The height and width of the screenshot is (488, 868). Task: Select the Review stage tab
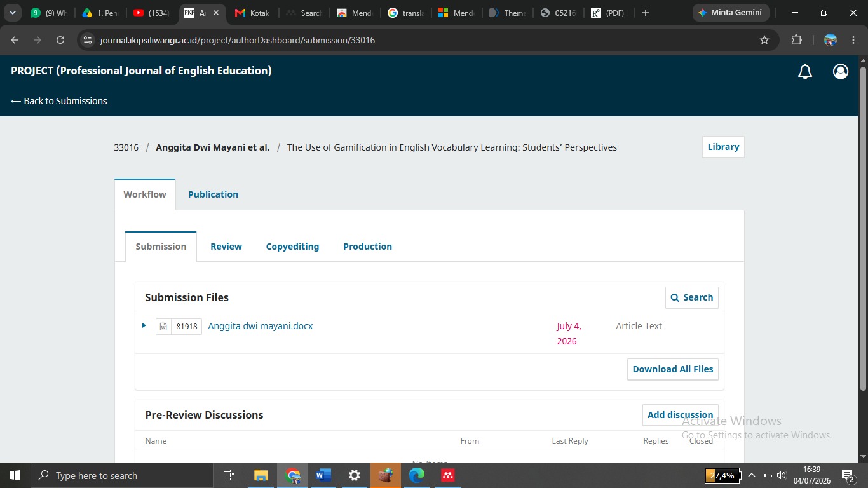tap(226, 247)
